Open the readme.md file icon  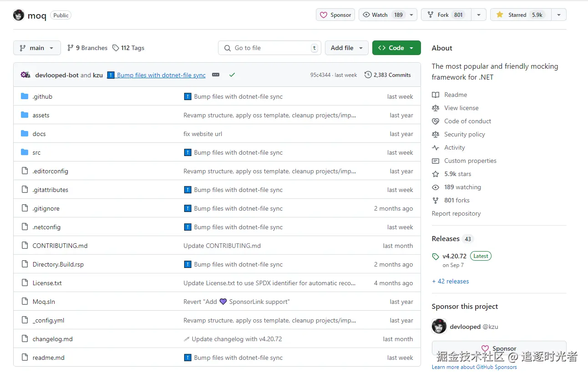(x=25, y=357)
